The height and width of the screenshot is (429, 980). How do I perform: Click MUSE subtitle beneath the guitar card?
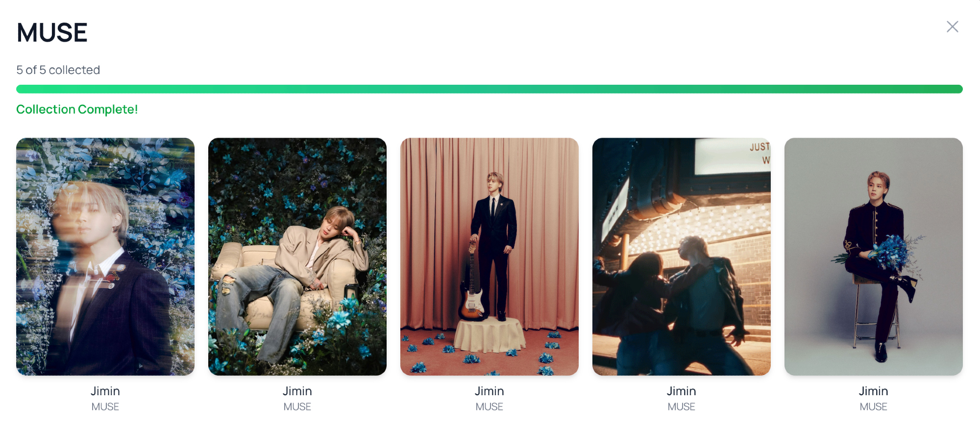[490, 406]
